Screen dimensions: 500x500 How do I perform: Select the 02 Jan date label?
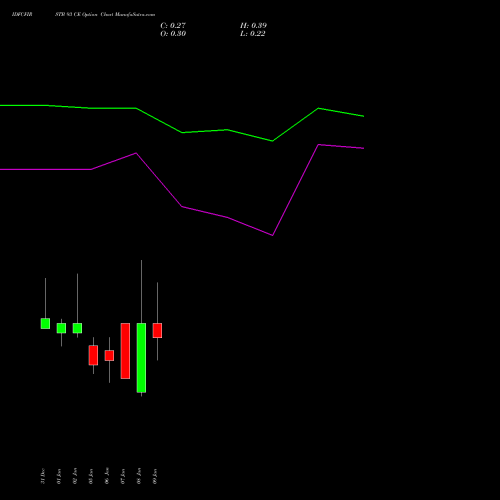75,476
